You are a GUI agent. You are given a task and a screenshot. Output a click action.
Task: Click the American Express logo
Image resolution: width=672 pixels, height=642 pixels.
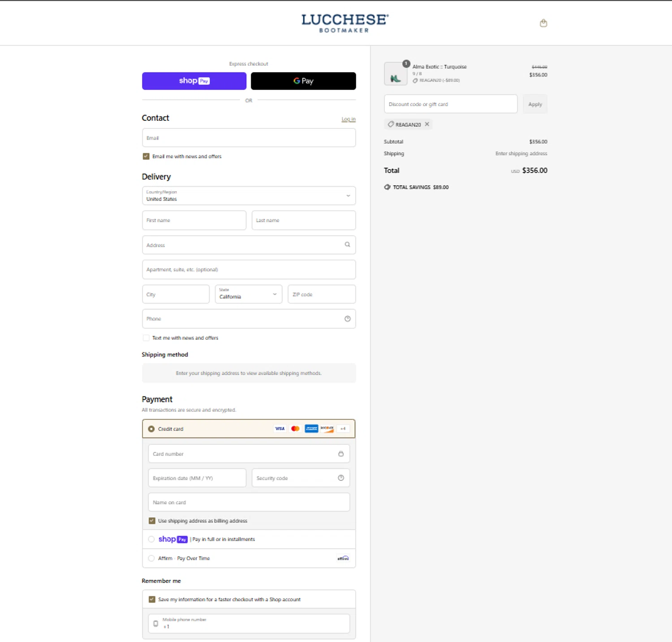click(x=311, y=428)
